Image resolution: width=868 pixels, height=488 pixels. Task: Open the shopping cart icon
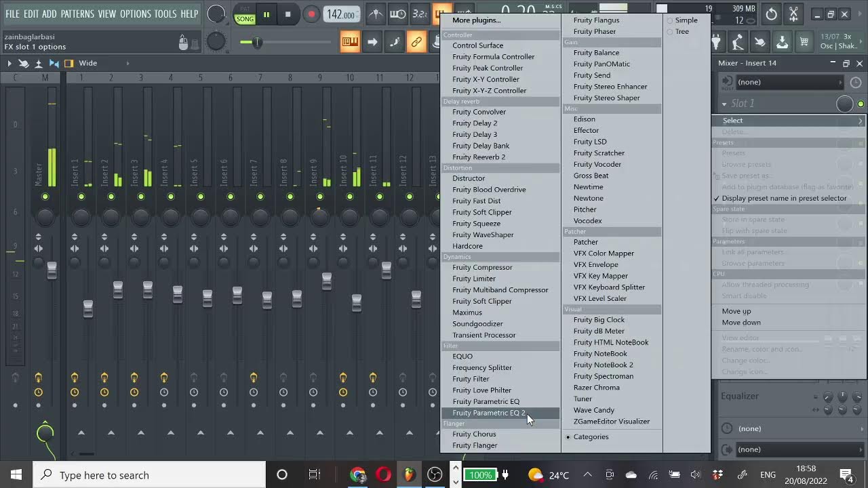pyautogui.click(x=804, y=42)
